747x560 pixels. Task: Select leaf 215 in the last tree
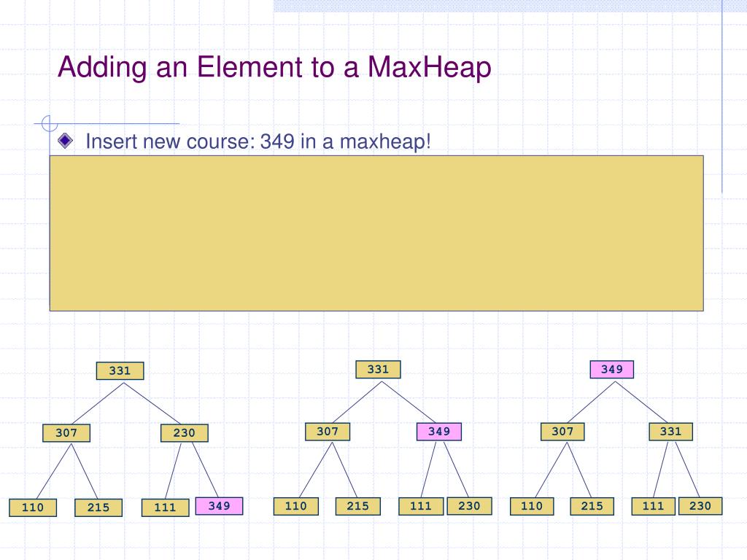[x=592, y=506]
